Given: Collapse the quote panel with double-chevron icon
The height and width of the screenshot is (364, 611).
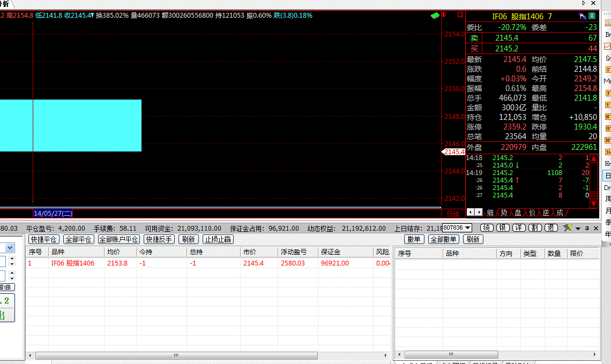Looking at the screenshot, I should click(x=592, y=17).
